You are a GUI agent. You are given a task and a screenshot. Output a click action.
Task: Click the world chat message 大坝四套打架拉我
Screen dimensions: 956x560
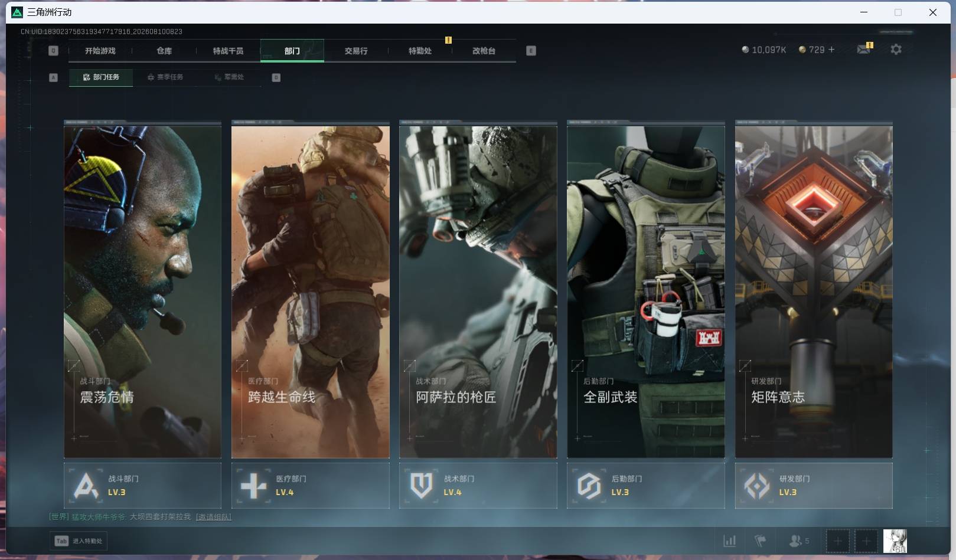click(160, 517)
